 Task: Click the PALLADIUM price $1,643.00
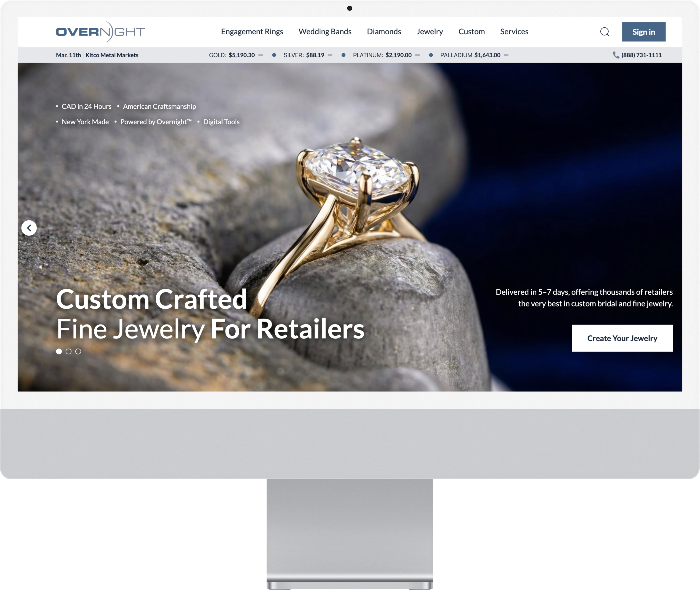click(x=487, y=55)
